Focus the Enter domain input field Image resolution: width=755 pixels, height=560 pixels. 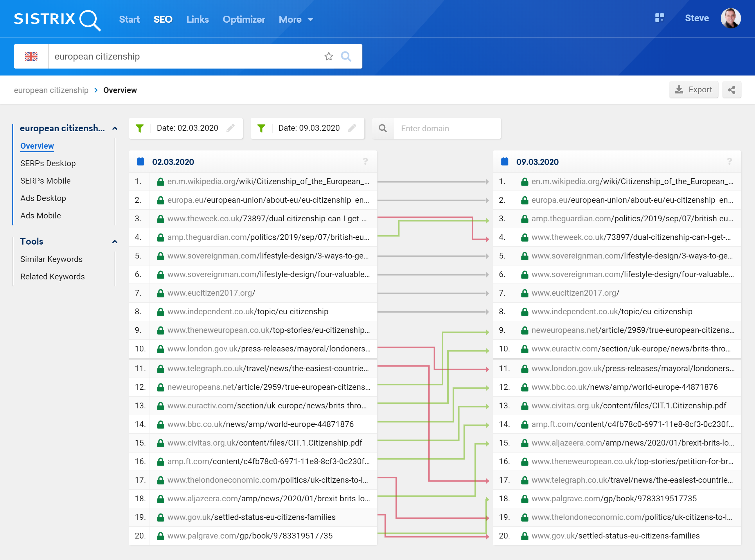coord(447,128)
